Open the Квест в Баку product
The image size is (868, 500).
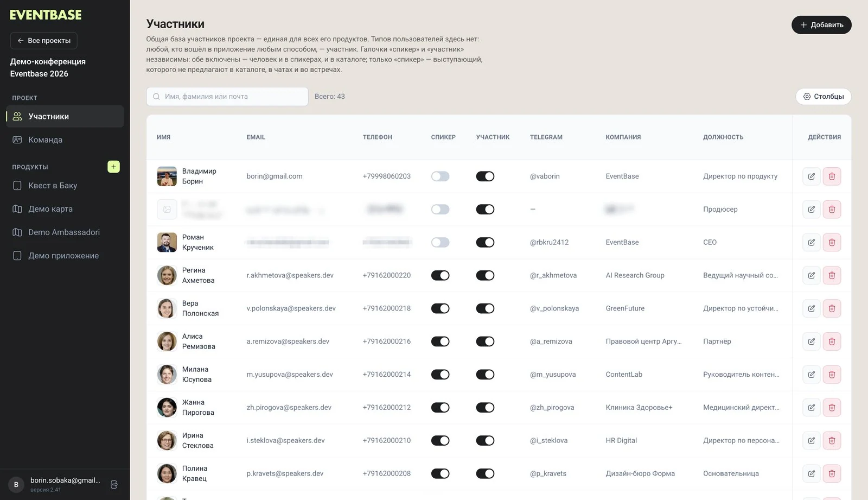(65, 186)
